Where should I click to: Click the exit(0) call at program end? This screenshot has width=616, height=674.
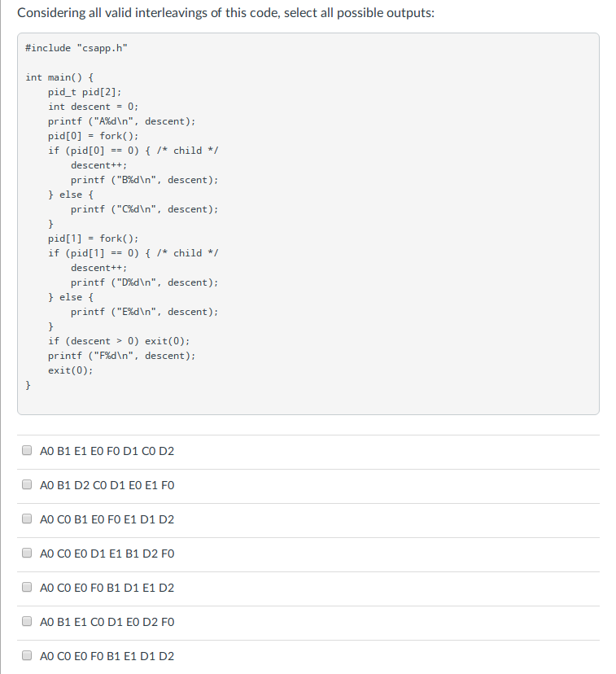pos(68,370)
